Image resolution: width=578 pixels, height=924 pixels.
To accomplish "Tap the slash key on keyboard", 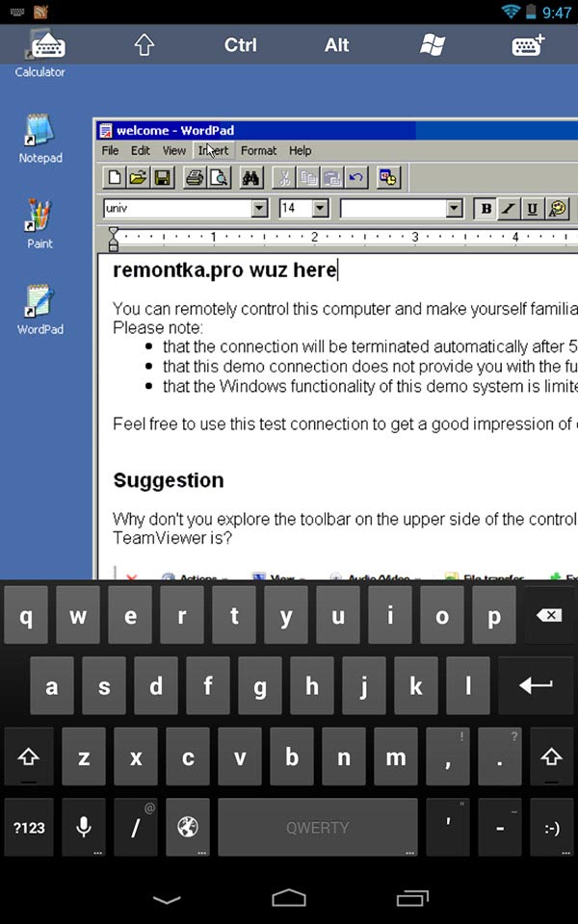I will (136, 828).
